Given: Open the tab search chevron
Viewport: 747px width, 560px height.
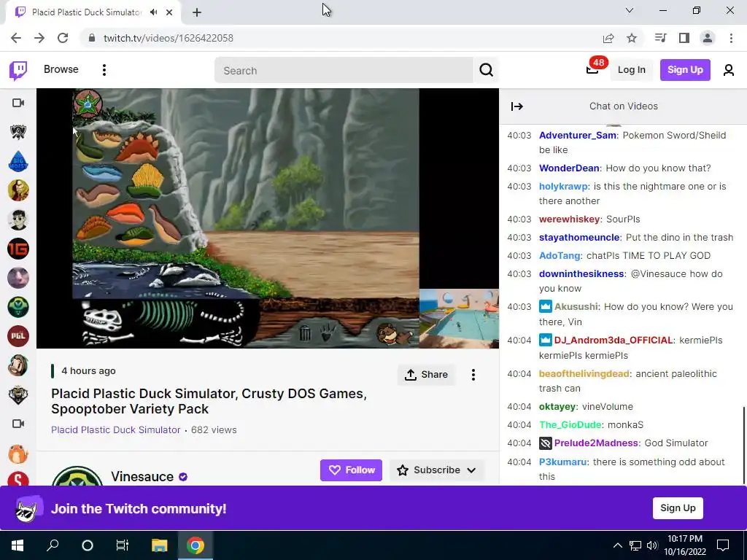Looking at the screenshot, I should (630, 10).
